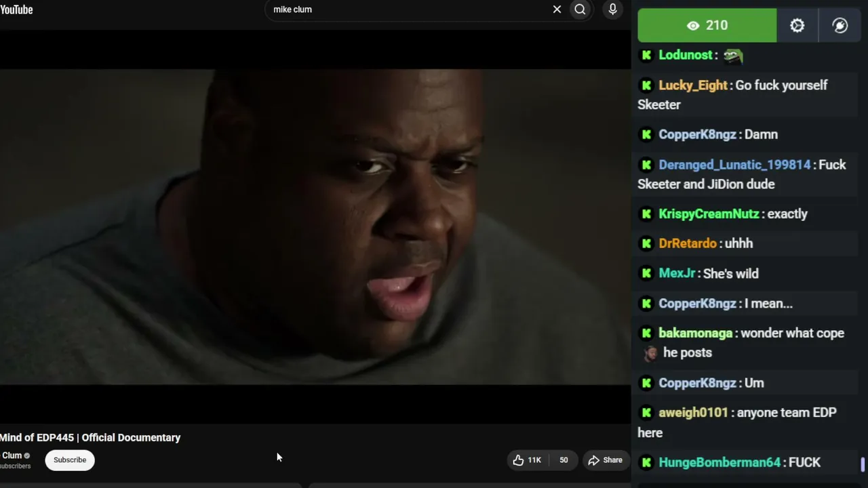Image resolution: width=868 pixels, height=488 pixels.
Task: Click Kick badge beside MexJr
Action: tap(646, 274)
